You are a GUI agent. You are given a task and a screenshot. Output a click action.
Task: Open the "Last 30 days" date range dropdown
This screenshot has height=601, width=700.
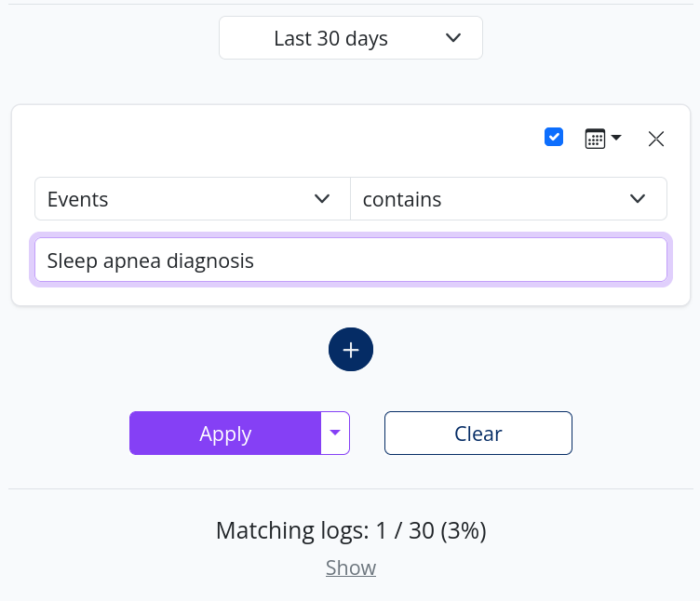(x=351, y=38)
